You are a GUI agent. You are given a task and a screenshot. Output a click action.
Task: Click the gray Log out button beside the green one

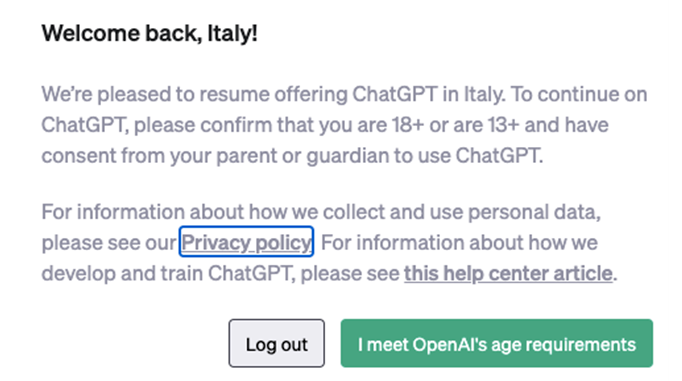point(277,343)
